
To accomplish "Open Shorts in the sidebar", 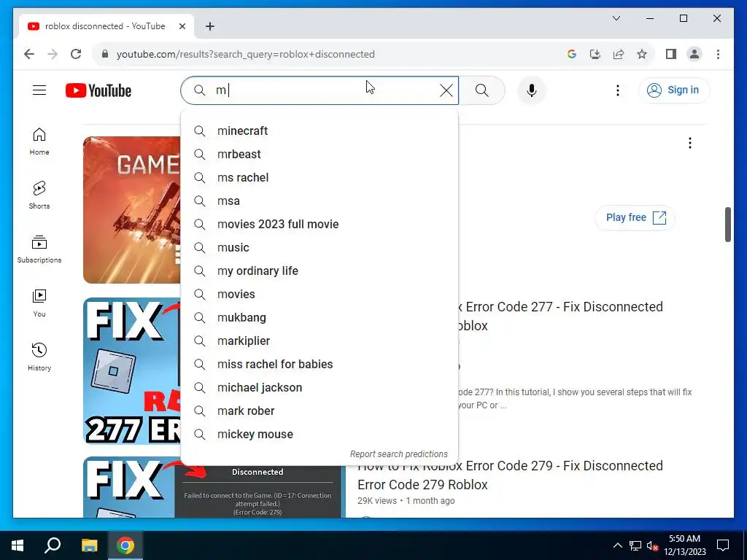I will 39,195.
